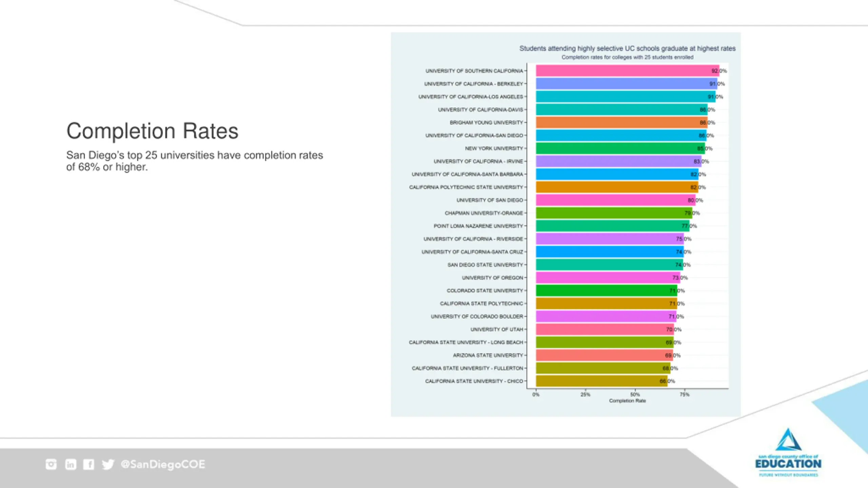The width and height of the screenshot is (868, 488).
Task: Click the LinkedIn icon in the footer
Action: (x=71, y=464)
